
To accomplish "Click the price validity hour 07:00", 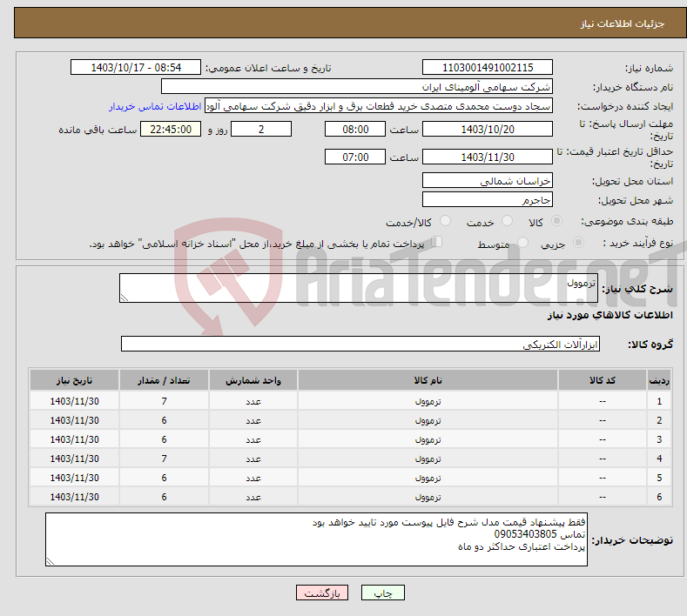I will [355, 157].
